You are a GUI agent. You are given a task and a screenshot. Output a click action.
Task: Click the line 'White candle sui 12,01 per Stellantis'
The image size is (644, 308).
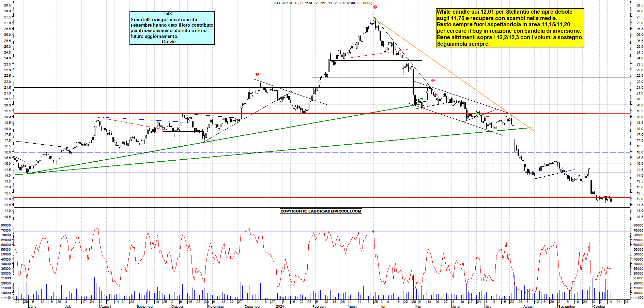pyautogui.click(x=504, y=12)
